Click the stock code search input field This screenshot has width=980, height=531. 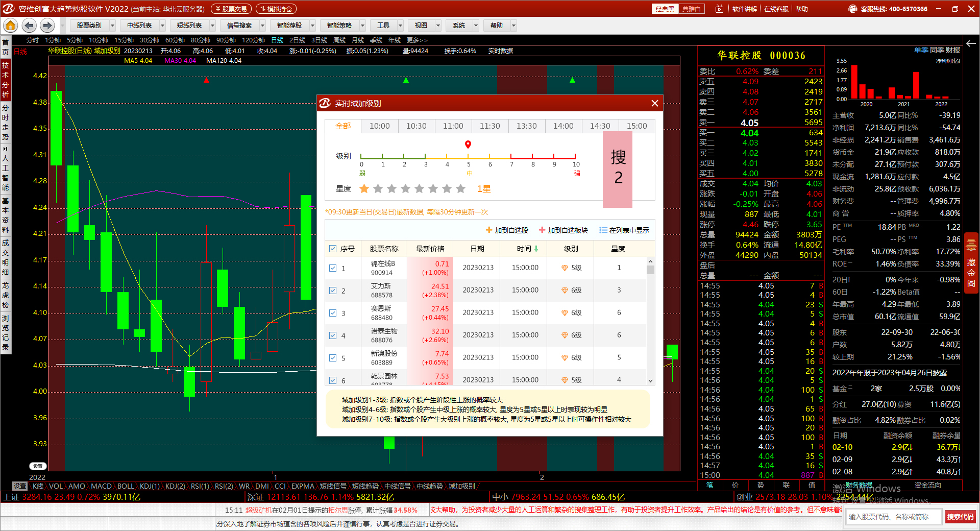click(893, 517)
